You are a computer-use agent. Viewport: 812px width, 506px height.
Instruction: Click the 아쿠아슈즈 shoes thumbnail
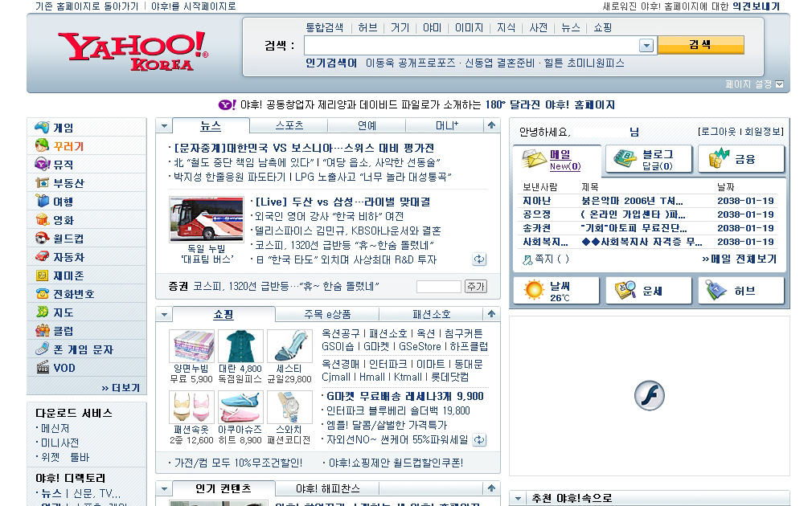click(240, 407)
